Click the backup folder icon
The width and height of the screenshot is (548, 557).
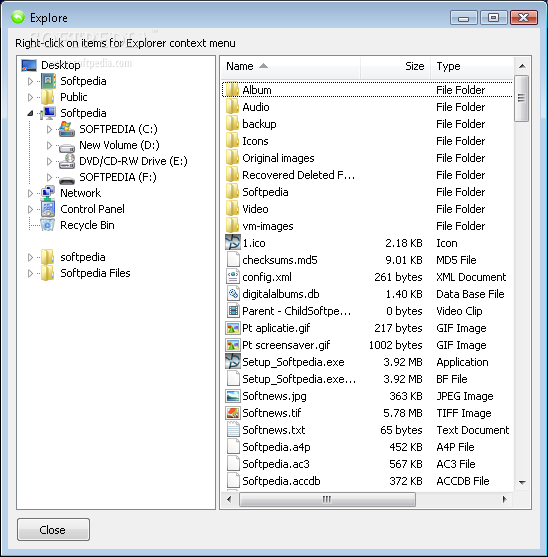pos(232,124)
